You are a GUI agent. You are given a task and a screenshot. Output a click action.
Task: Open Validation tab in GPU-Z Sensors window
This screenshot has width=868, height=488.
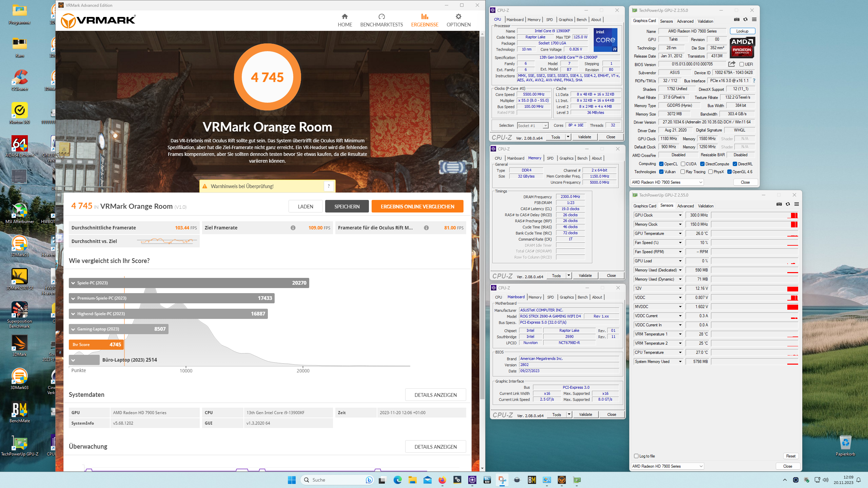point(706,206)
